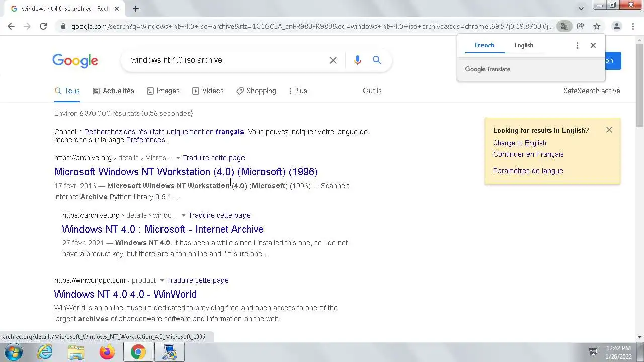Screen dimensions: 644x362
Task: Click the taskbar clock showing 12:42 PM
Action: (618, 352)
